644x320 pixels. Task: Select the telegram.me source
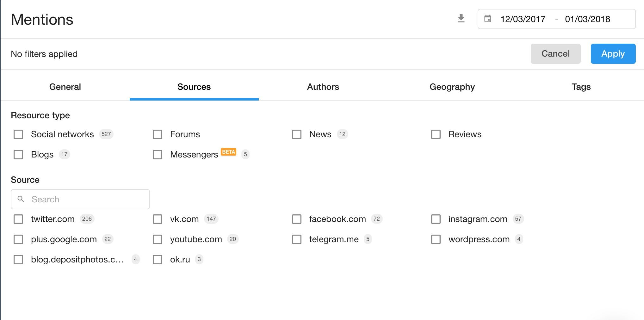point(297,239)
